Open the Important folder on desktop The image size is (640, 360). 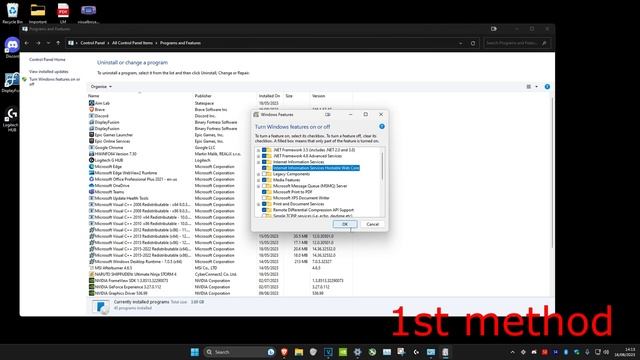click(38, 13)
